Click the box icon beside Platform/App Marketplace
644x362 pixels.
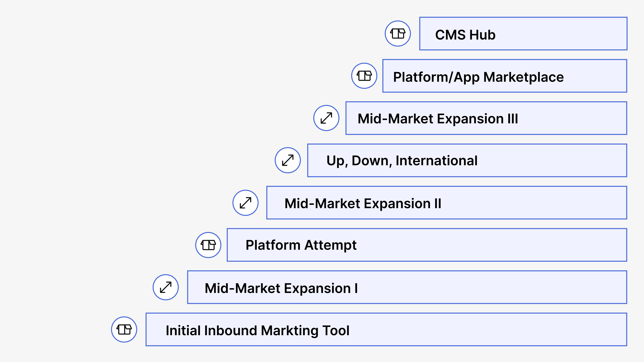pyautogui.click(x=364, y=76)
